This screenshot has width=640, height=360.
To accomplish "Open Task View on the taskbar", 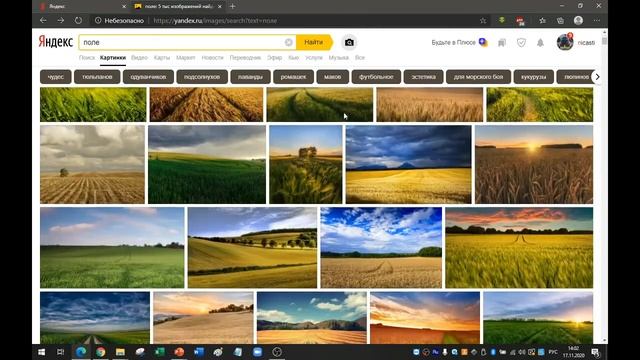I will (60, 352).
